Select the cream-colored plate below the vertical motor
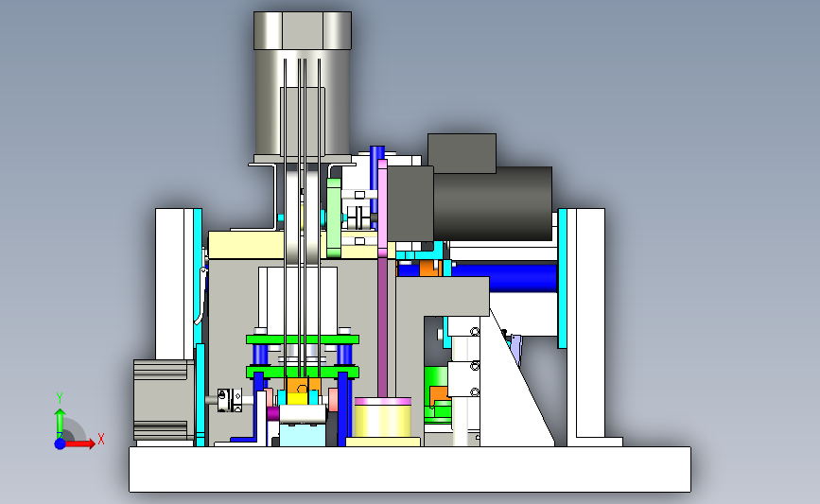 (246, 245)
